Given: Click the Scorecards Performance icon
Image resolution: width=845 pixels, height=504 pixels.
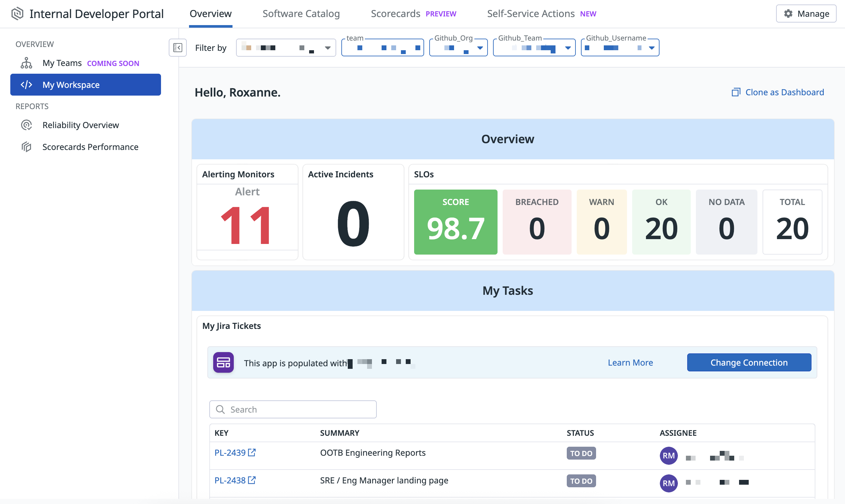Looking at the screenshot, I should [26, 147].
